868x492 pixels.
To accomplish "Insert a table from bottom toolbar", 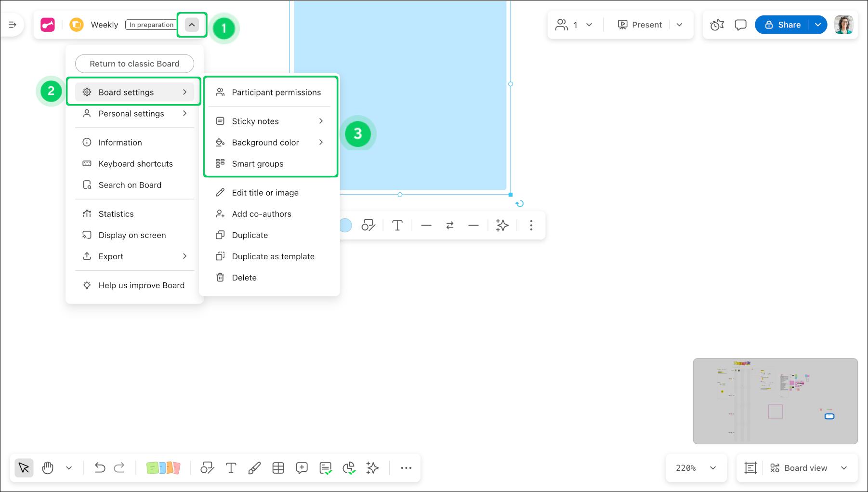I will click(x=278, y=468).
